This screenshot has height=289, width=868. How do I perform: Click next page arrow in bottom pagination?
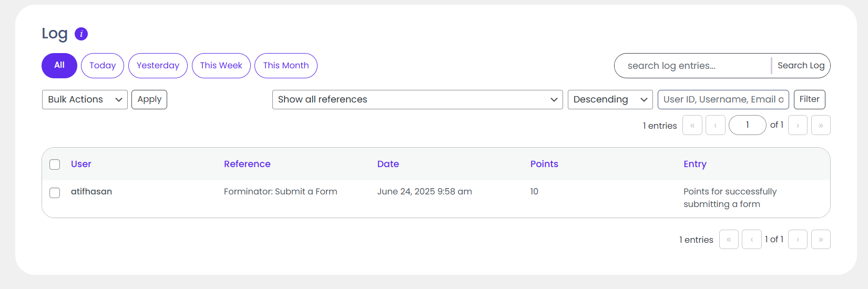coord(798,240)
